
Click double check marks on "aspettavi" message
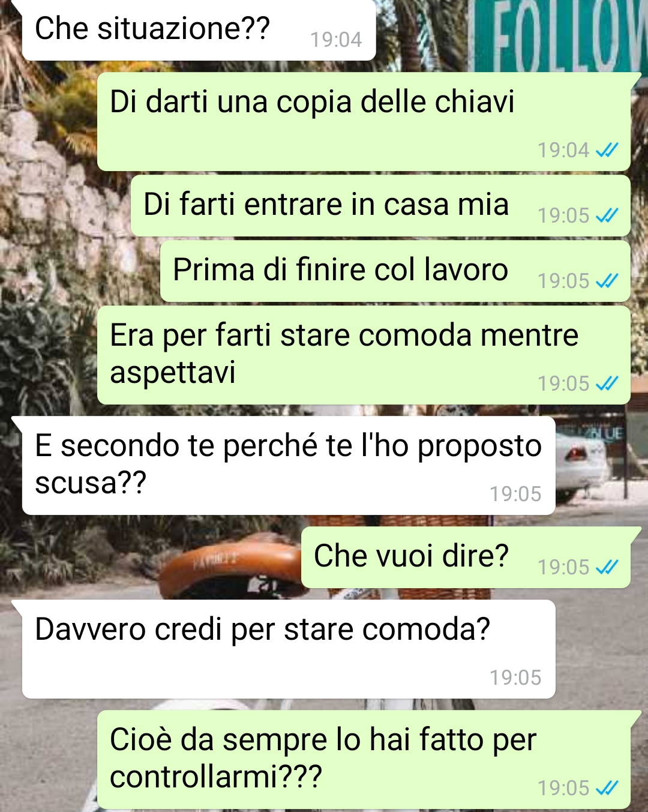[x=607, y=383]
